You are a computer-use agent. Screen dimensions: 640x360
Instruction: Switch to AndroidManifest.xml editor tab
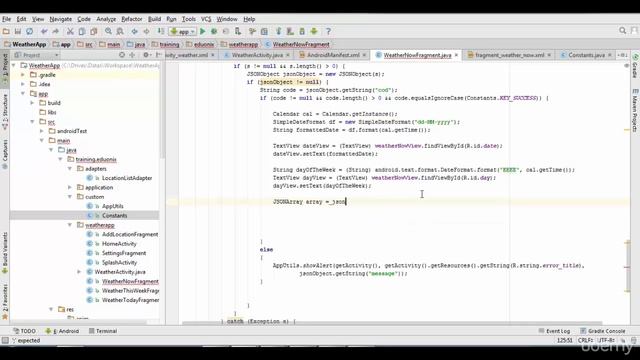333,55
